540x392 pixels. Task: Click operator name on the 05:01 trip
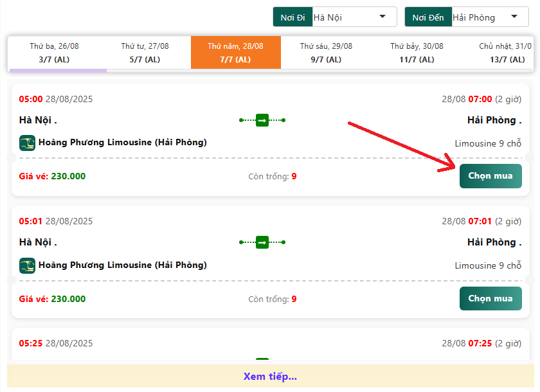coord(122,265)
